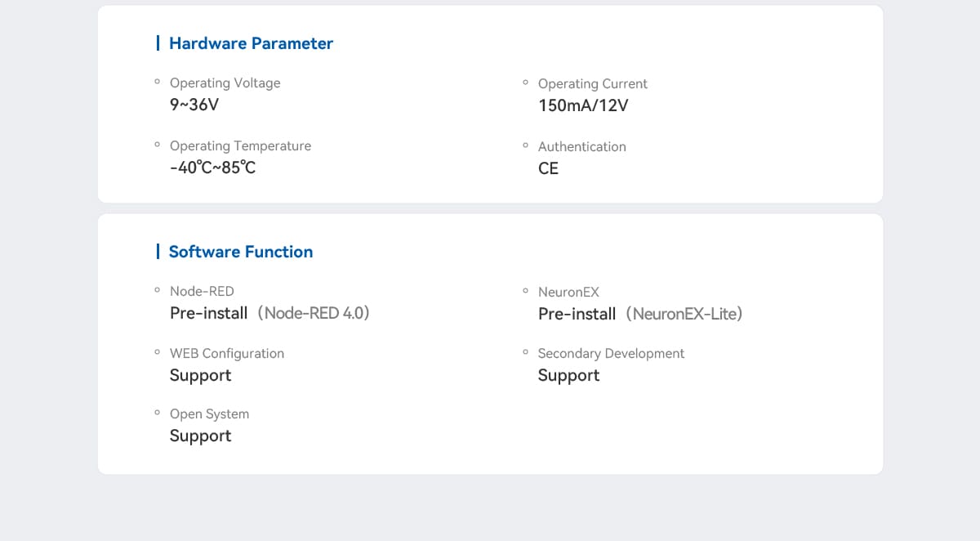Click the -40℃~85℃ temperature value
980x541 pixels.
pos(212,168)
